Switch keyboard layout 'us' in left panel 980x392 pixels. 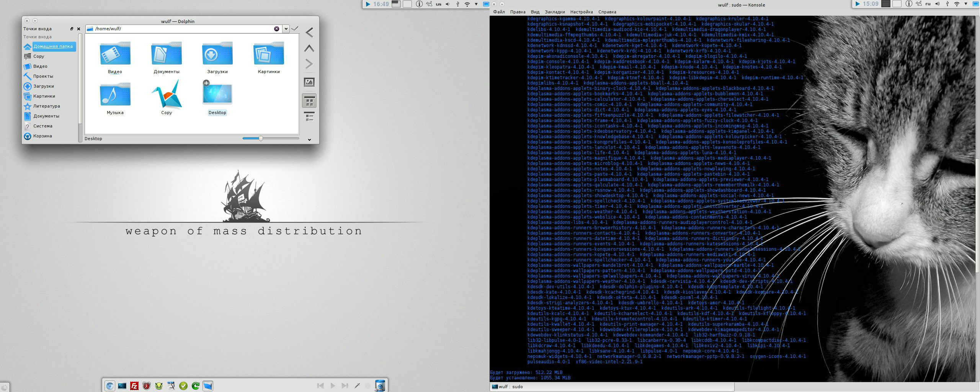tap(438, 4)
